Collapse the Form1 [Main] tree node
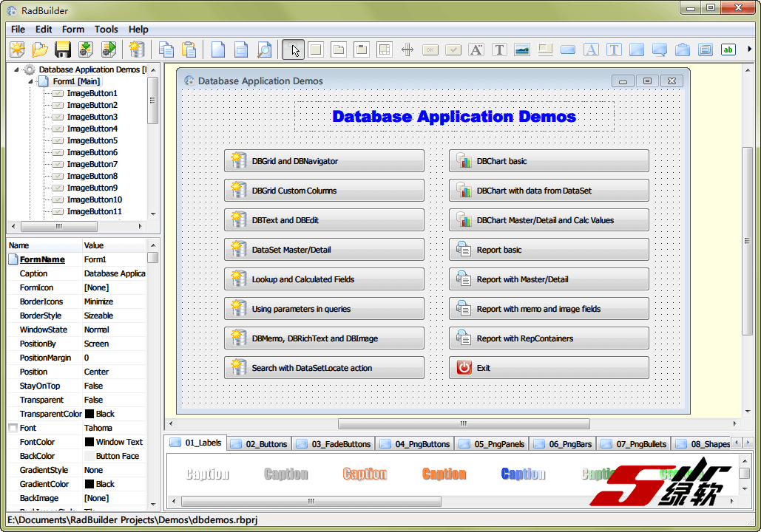 pyautogui.click(x=31, y=81)
